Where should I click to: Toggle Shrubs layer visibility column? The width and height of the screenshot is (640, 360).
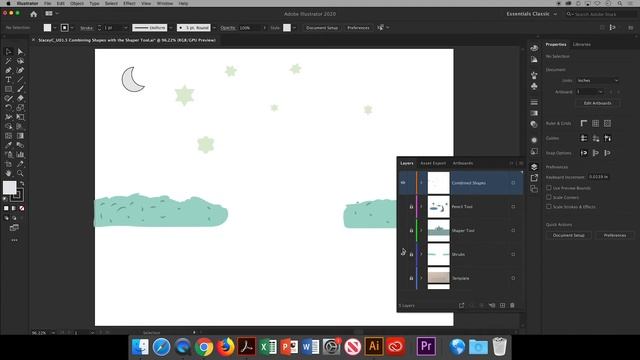(403, 254)
